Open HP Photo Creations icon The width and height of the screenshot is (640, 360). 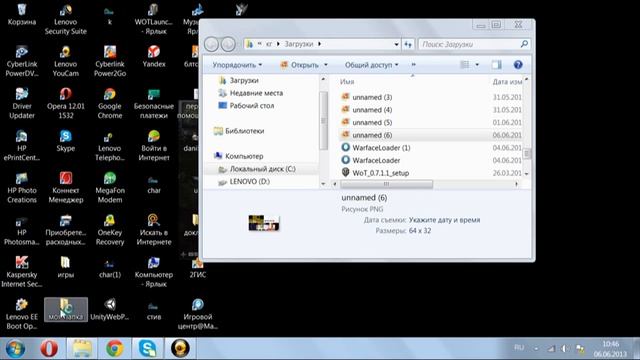click(x=22, y=187)
